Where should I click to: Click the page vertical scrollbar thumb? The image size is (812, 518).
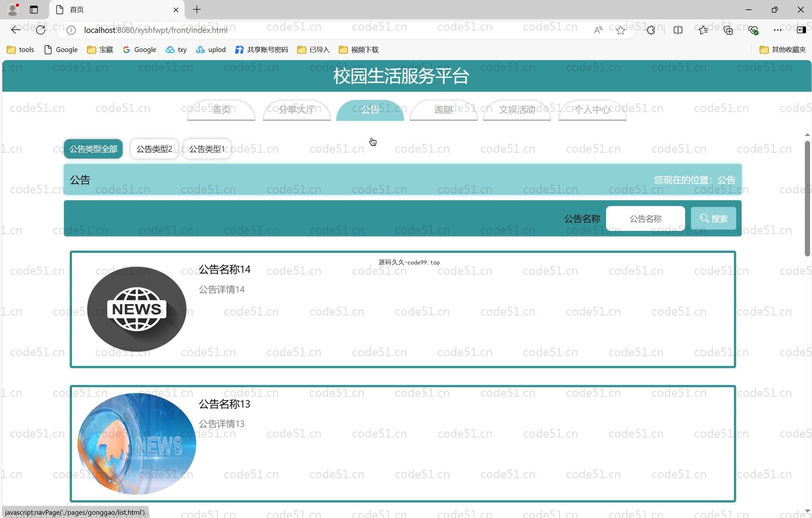tap(807, 199)
